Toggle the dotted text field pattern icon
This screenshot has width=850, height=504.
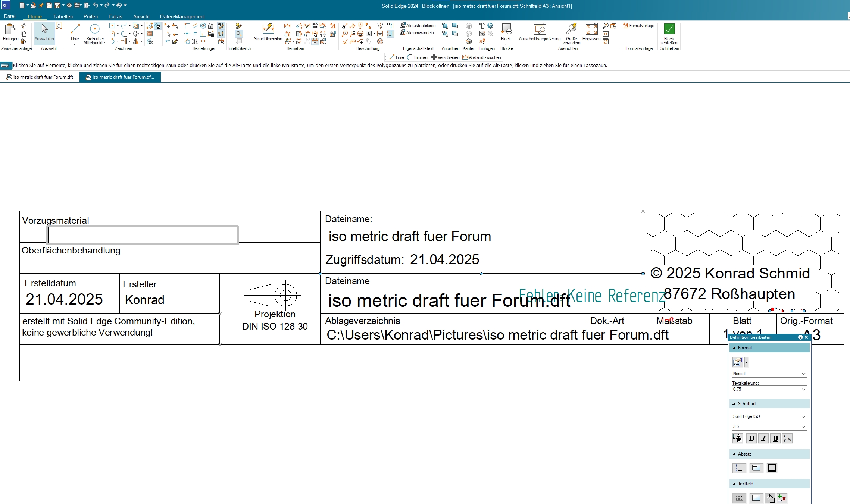pos(739,498)
